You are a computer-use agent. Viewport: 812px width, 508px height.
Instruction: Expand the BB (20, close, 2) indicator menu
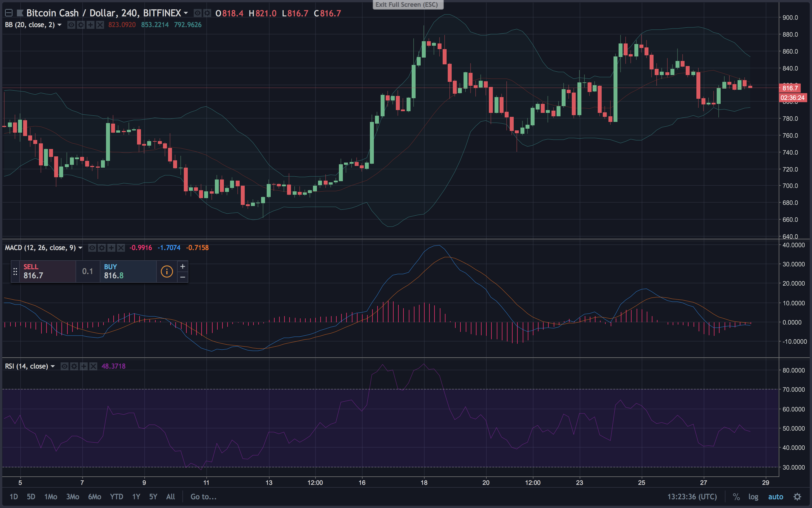(x=60, y=25)
